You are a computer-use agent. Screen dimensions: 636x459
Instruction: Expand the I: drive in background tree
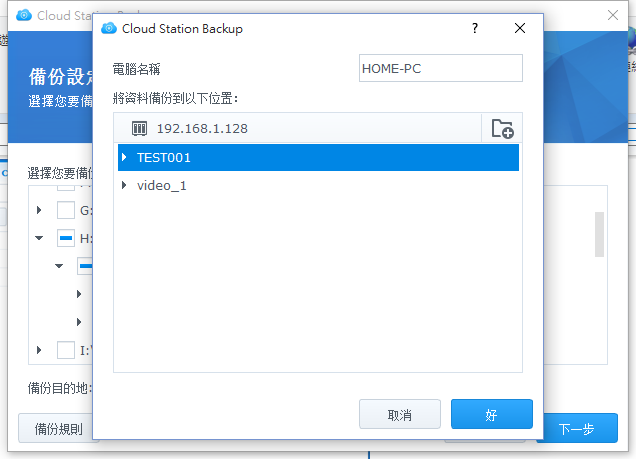tap(39, 350)
